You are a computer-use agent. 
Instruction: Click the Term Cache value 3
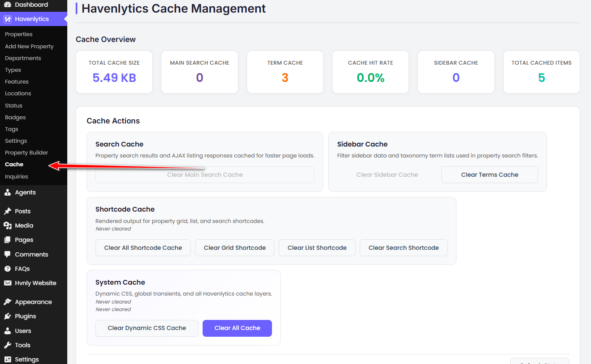click(x=285, y=78)
